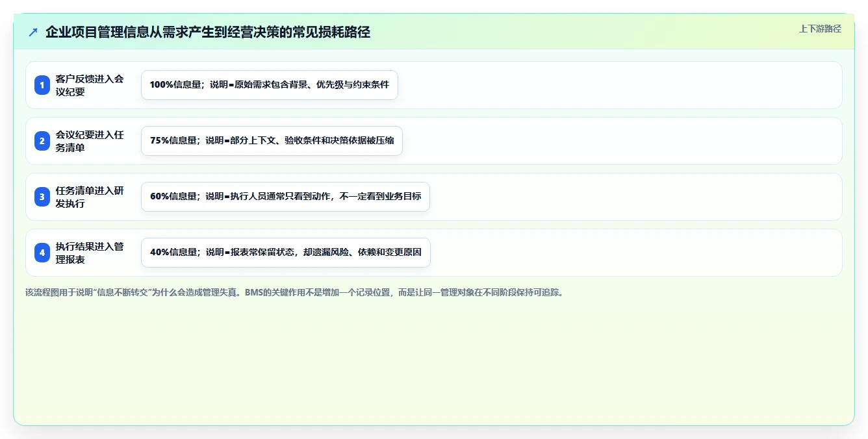Select the step label 会议纪要进入任务清单

click(90, 141)
